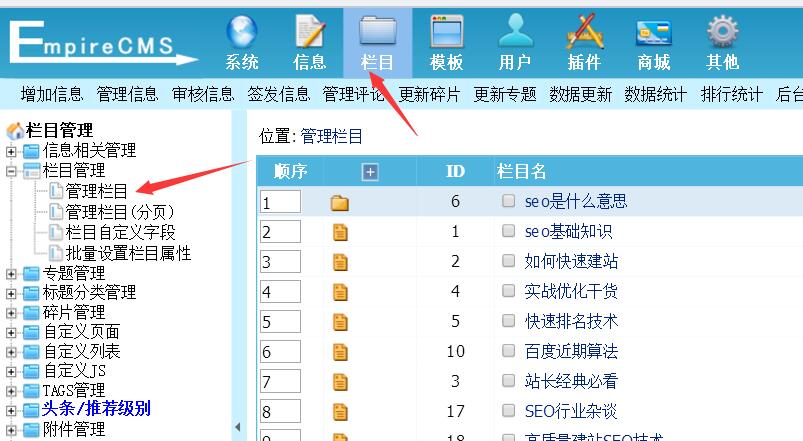Select the 栏目 folder icon
803x441 pixels.
click(x=377, y=31)
